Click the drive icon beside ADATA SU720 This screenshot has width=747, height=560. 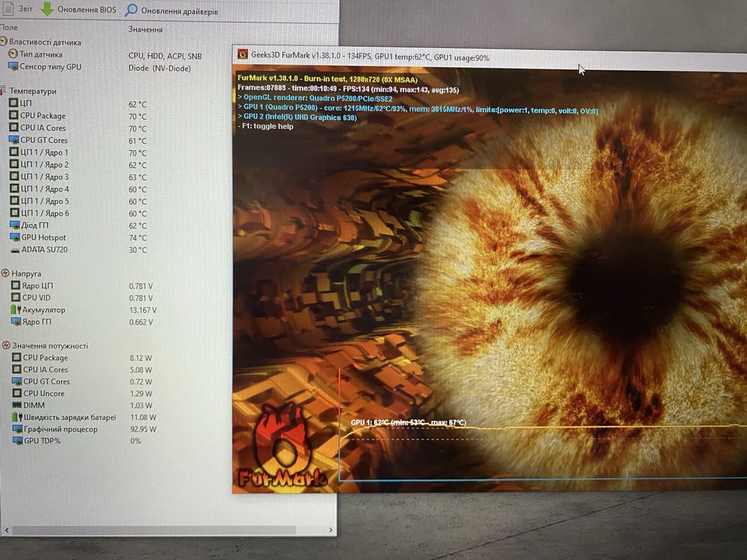[x=15, y=249]
